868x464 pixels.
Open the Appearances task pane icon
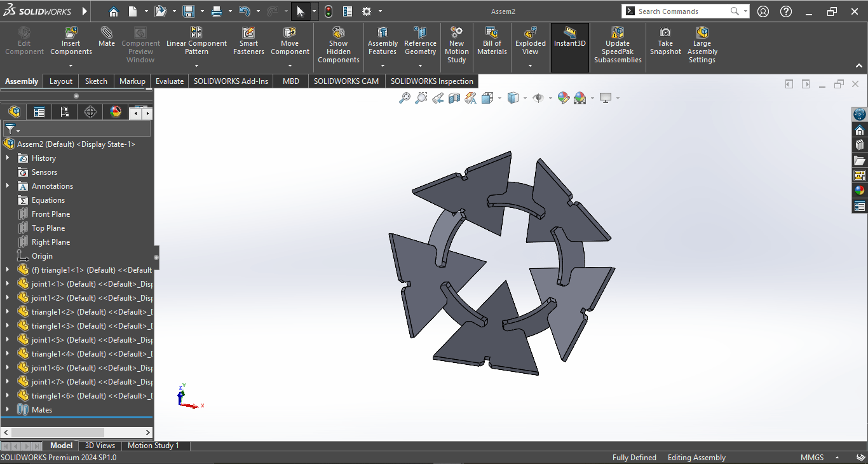coord(860,190)
